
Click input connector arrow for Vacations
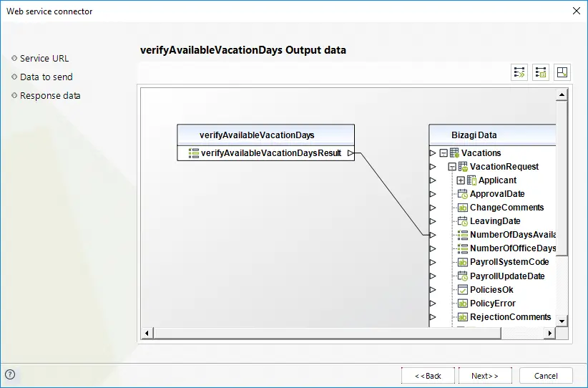click(433, 153)
